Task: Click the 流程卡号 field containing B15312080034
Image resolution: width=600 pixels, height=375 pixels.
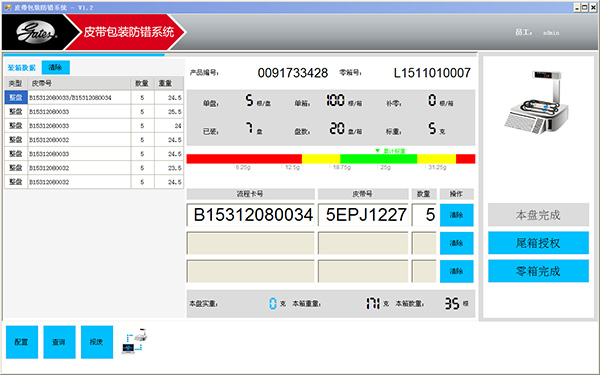Action: (x=250, y=215)
